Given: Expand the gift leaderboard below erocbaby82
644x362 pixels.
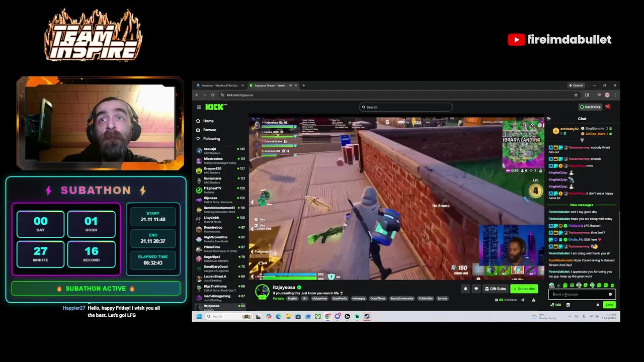Looking at the screenshot, I should 582,141.
